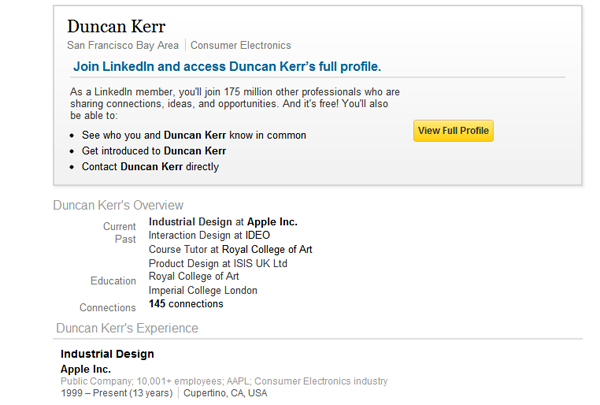Click the 'Get introduced to Duncan Kerr' bullet
600x405 pixels.
[154, 151]
